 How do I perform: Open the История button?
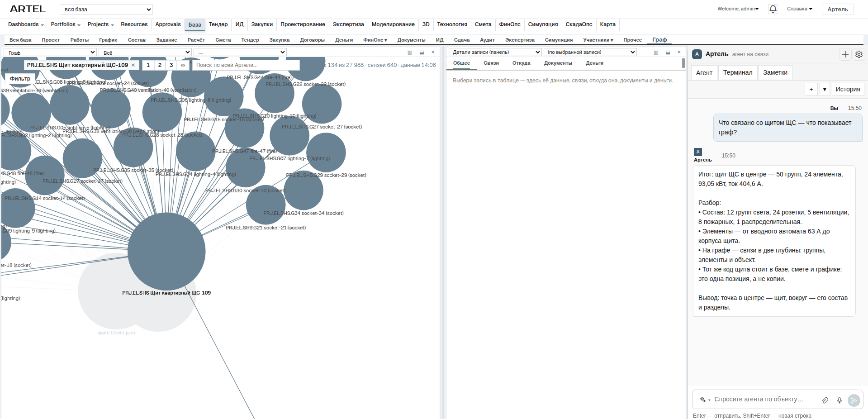848,90
